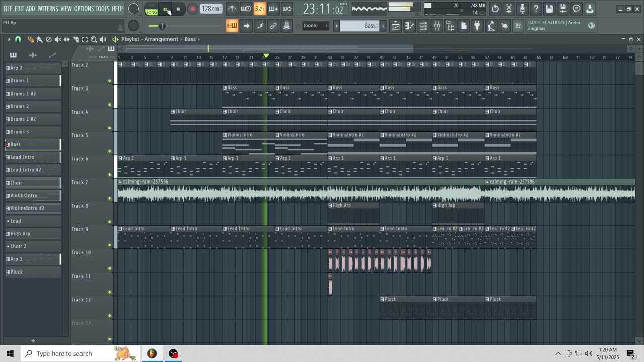Select the Zoom magnifier tool

(x=94, y=39)
